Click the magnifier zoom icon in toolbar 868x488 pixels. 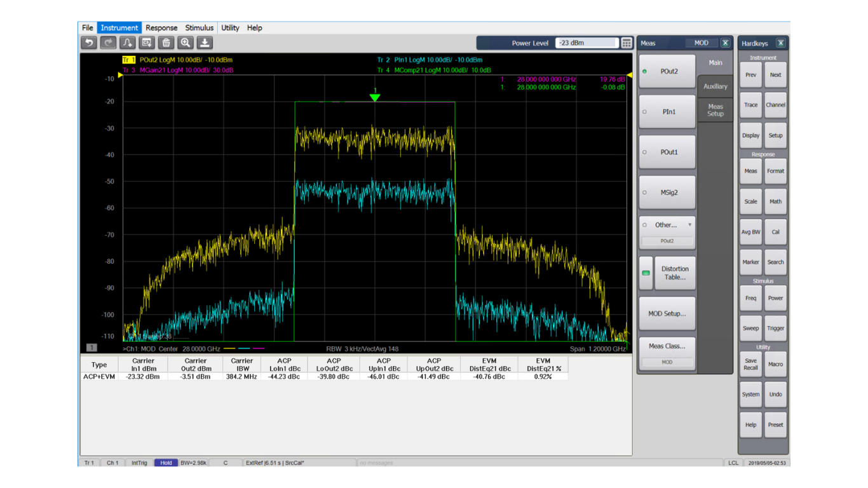click(186, 43)
